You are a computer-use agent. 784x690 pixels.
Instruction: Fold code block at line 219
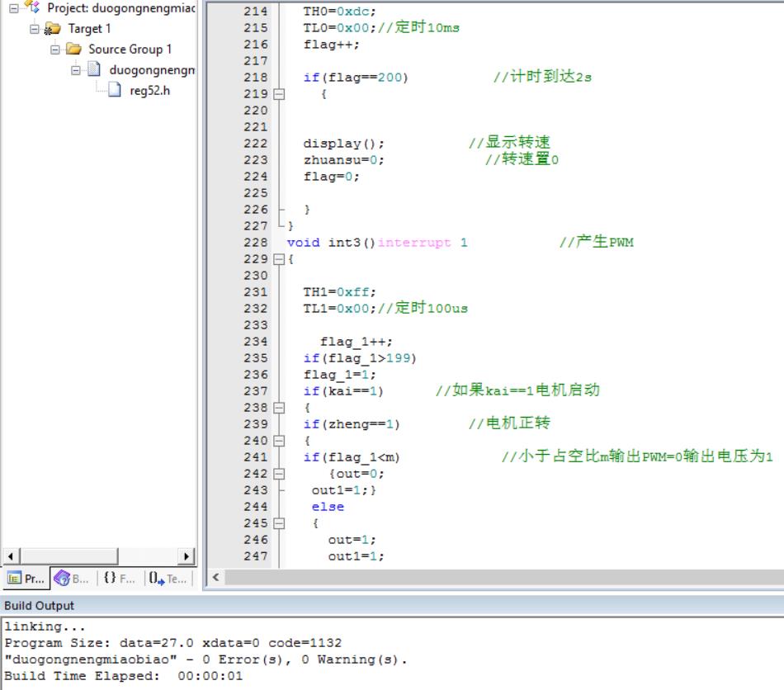(x=279, y=94)
